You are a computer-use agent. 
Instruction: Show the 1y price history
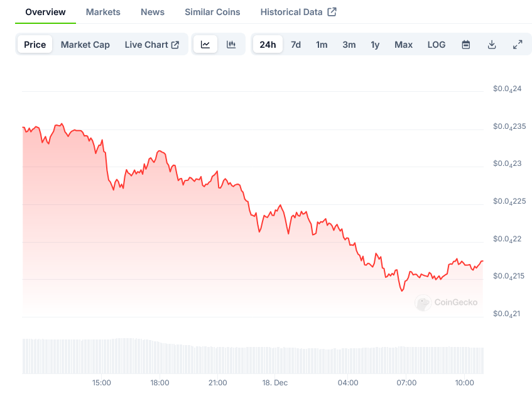coord(375,45)
